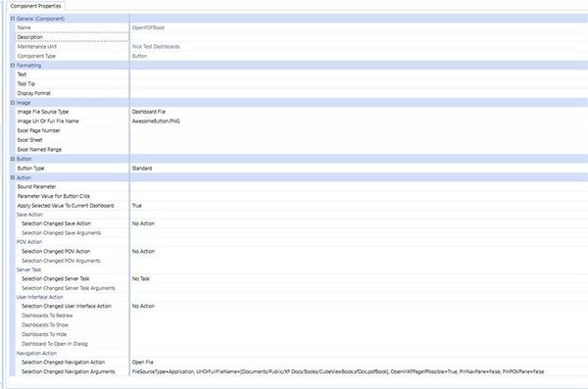
Task: Click the Save Action group heading
Action: pyautogui.click(x=29, y=215)
